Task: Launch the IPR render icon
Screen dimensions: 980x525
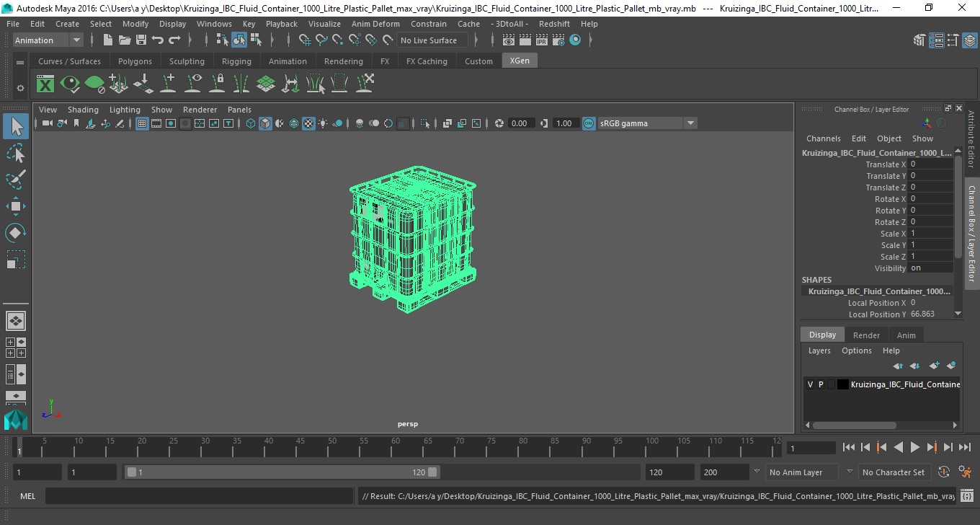Action: [542, 40]
